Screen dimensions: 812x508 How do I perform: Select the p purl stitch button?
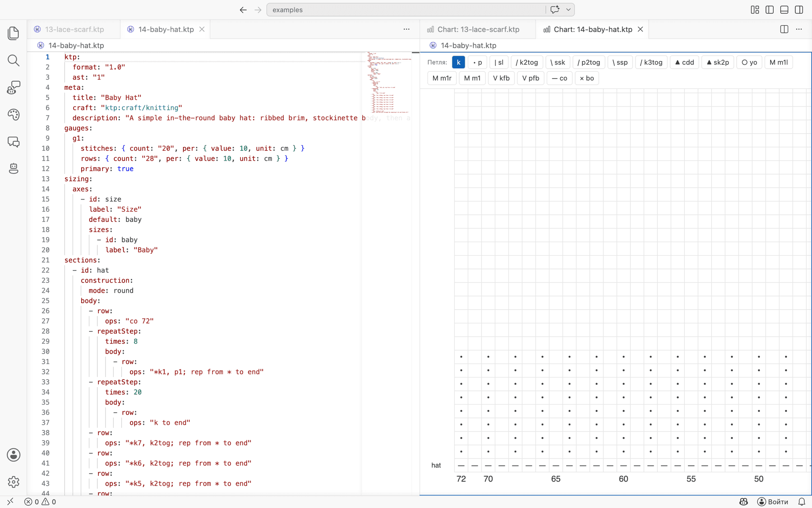478,62
